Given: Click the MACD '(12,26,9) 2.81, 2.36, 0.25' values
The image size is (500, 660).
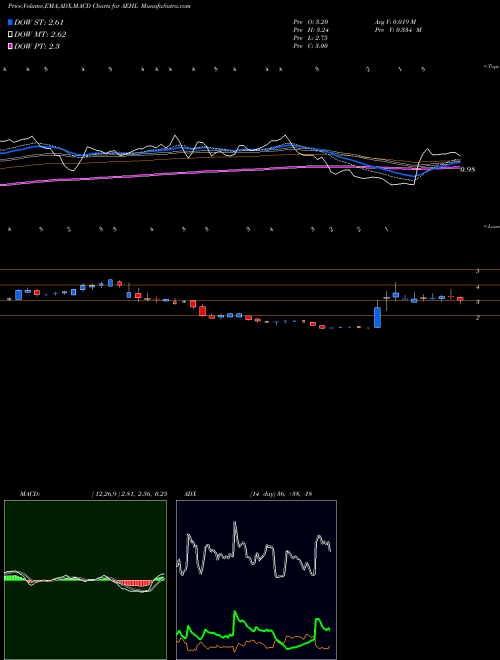Looking at the screenshot, I should coord(129,494).
